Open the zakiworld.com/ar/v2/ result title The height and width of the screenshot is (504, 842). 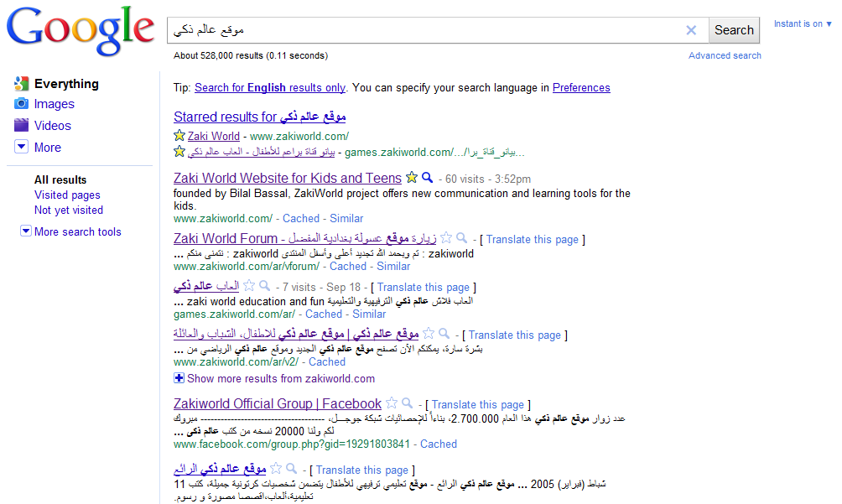pos(296,334)
